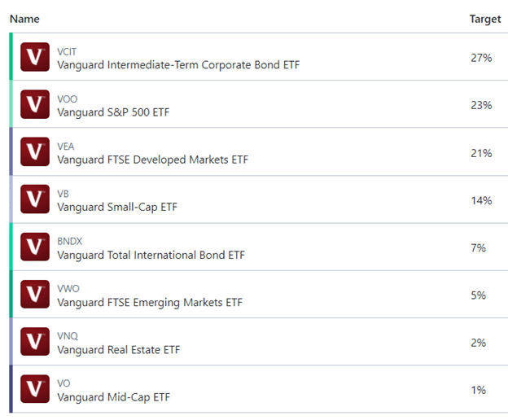Open Vanguard S&P 500 ETF holding
This screenshot has height=420, width=508.
113,112
